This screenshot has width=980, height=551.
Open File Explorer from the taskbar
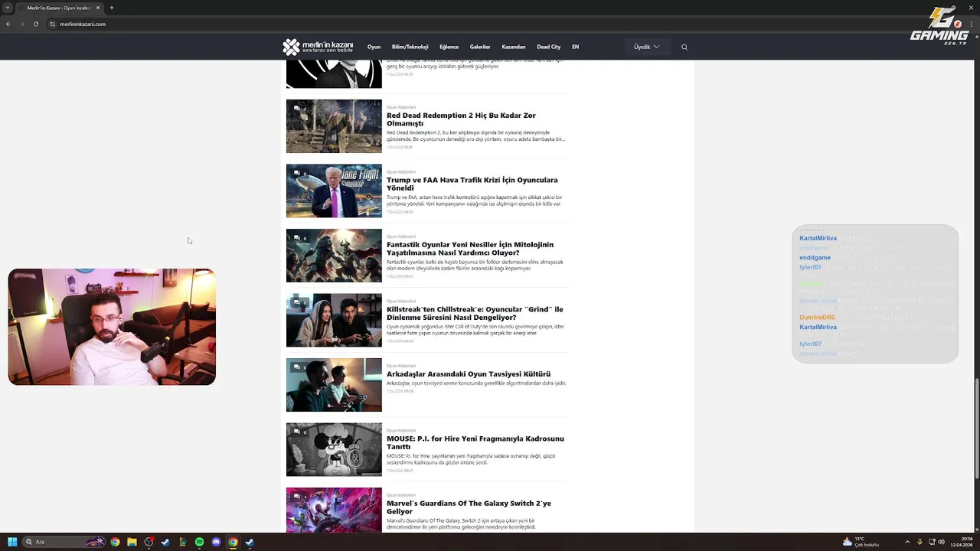132,542
